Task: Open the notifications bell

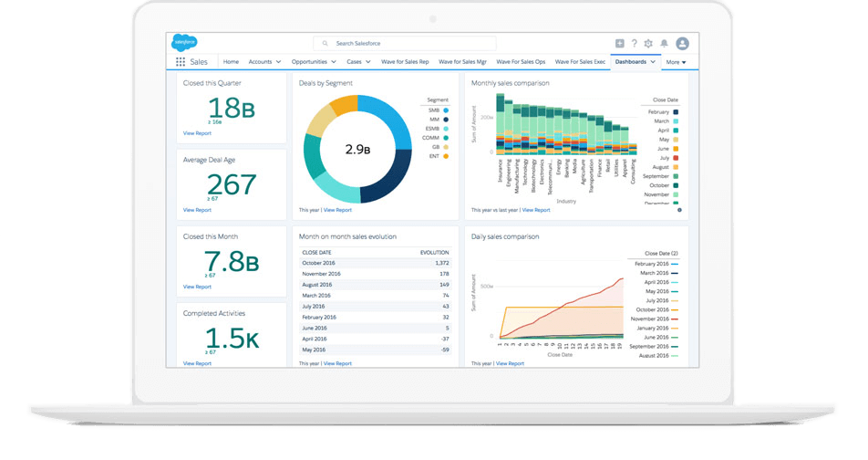Action: click(664, 43)
